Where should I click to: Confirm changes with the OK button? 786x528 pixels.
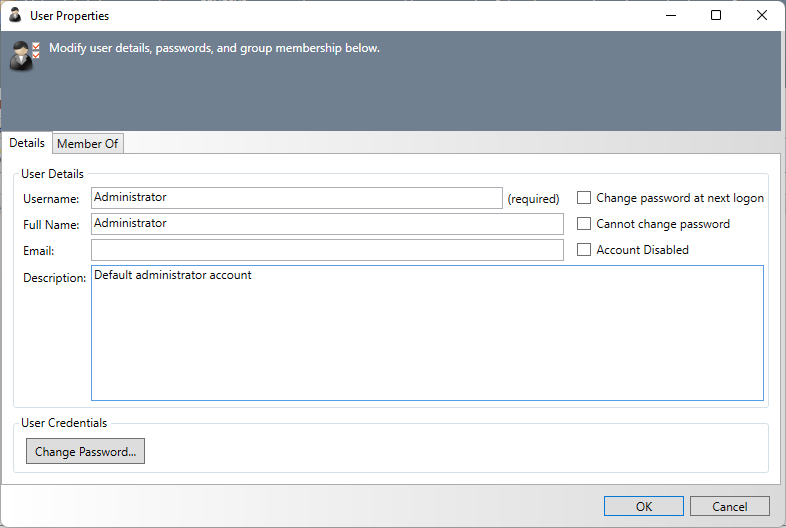[644, 506]
